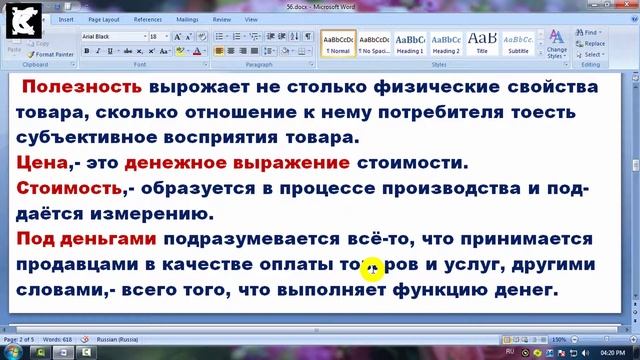Toggle Show/Hide paragraph marks

point(308,37)
